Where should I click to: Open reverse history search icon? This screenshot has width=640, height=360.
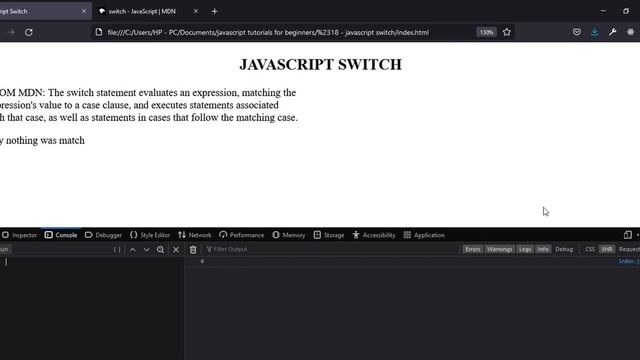(160, 249)
